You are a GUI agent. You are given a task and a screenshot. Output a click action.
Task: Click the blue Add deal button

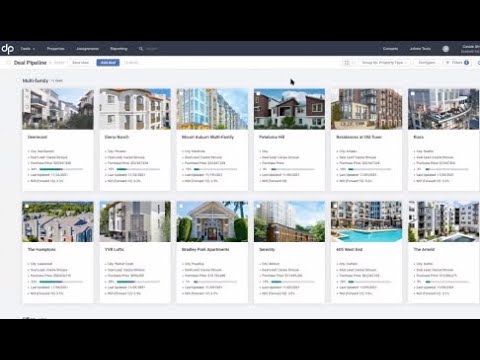108,63
